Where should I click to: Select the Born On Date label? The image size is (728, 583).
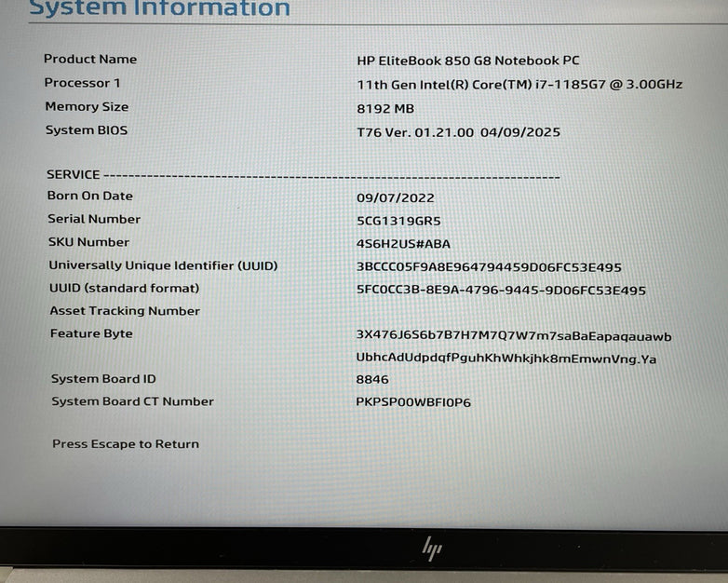tap(89, 196)
